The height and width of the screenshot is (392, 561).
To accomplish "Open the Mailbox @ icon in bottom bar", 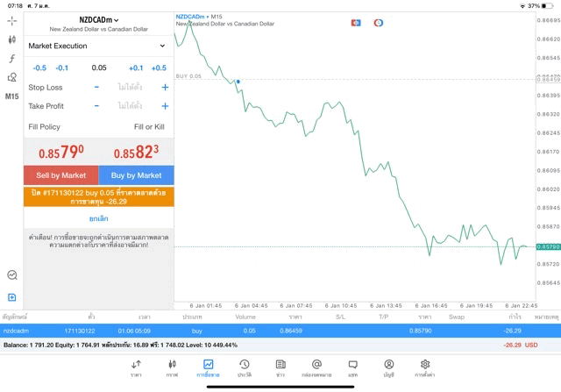I will pyautogui.click(x=316, y=367).
